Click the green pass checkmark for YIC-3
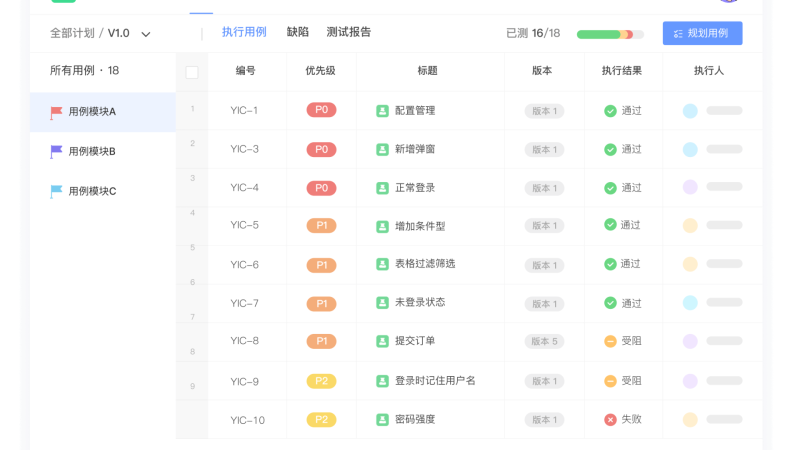800x450 pixels. tap(610, 149)
